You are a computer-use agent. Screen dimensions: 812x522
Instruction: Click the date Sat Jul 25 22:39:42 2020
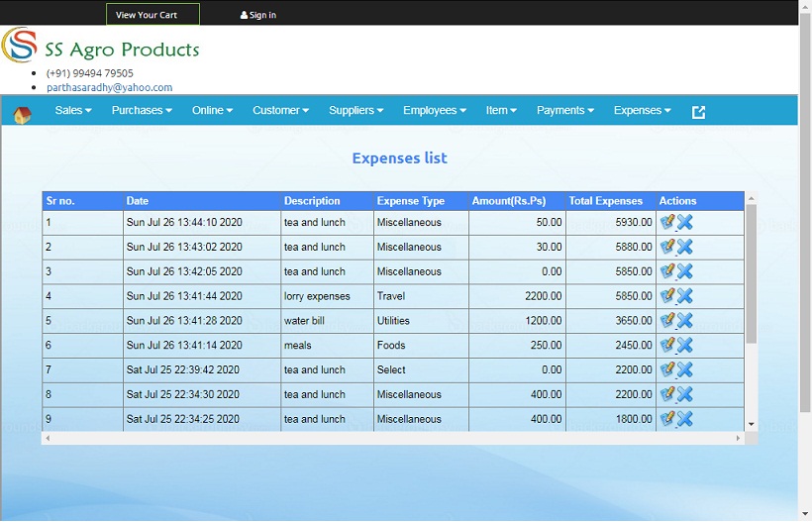point(183,369)
